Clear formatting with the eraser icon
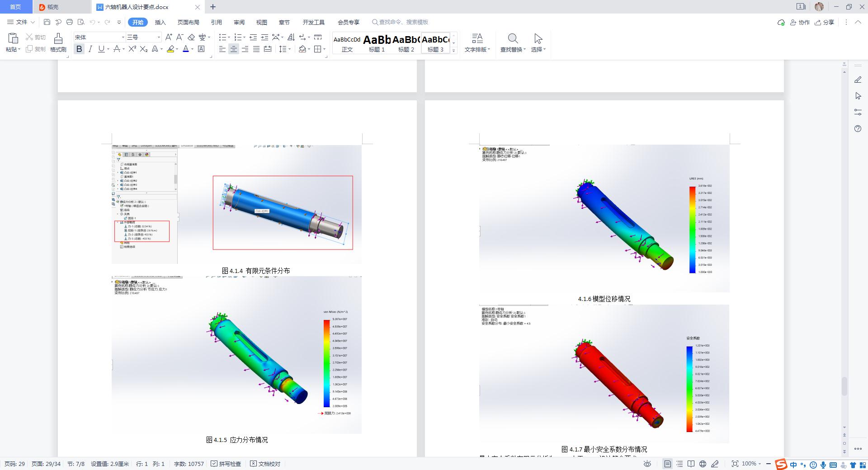The image size is (868, 470). tap(191, 37)
